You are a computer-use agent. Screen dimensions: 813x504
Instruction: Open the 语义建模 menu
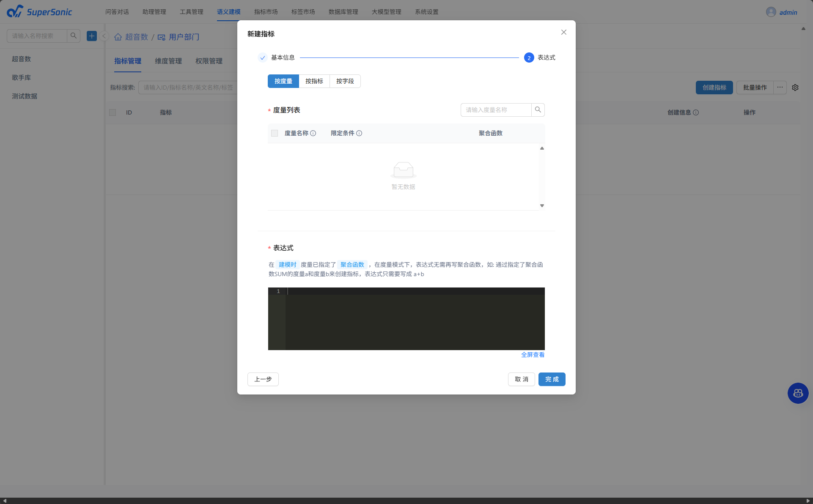click(x=229, y=12)
